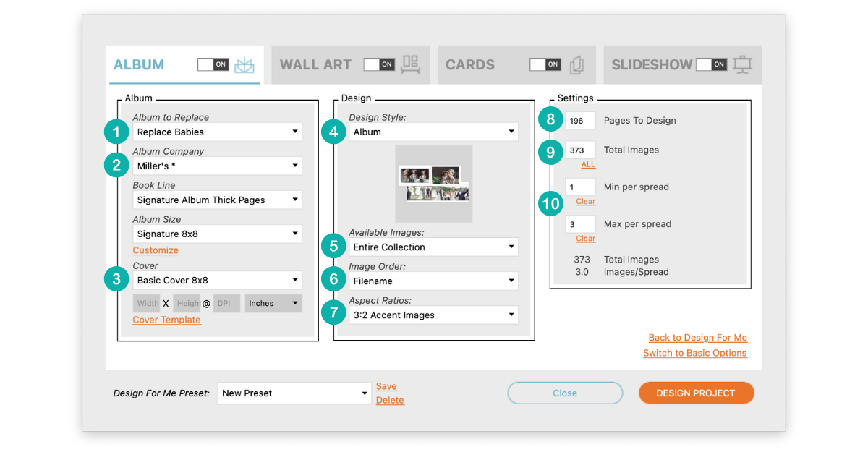Screen dimensions: 868x452
Task: Click Switch to Basic Options link
Action: [695, 353]
